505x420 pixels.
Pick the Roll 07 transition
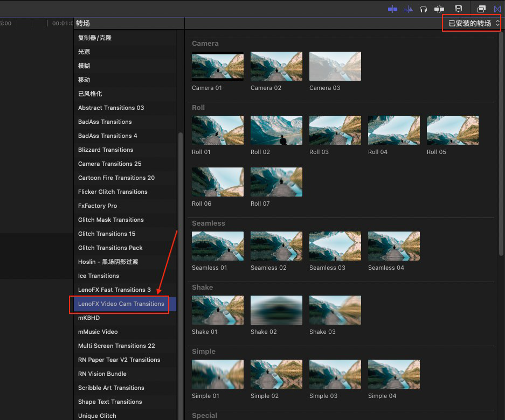[276, 182]
